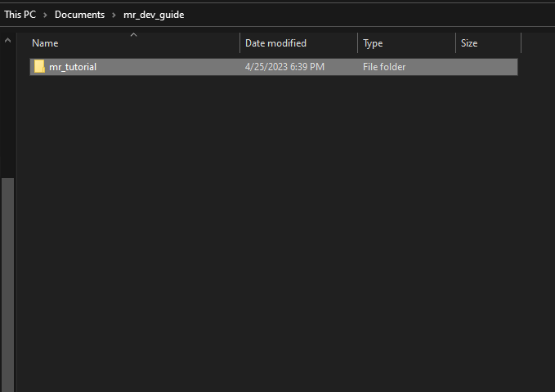Navigate to Documents in address bar
The width and height of the screenshot is (555, 392).
click(79, 15)
